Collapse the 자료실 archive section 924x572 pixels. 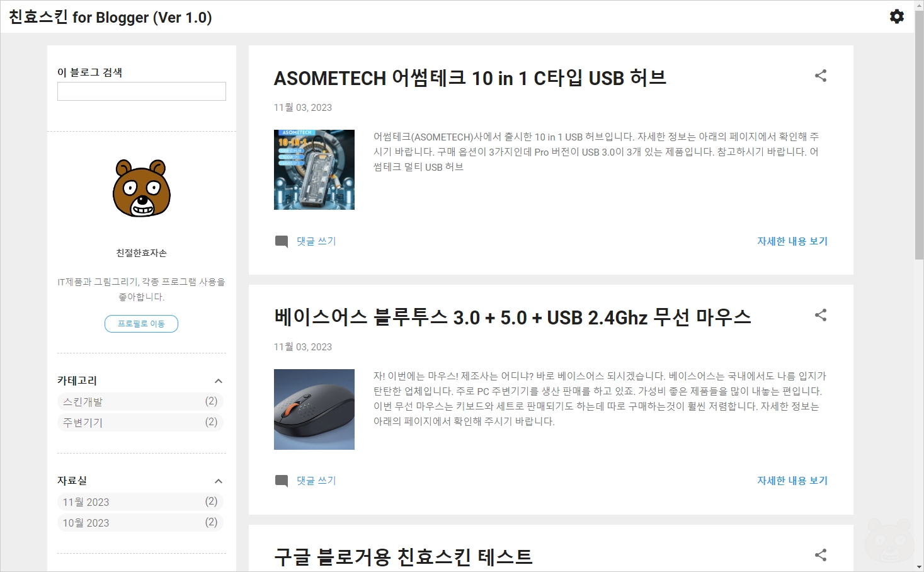tap(219, 481)
